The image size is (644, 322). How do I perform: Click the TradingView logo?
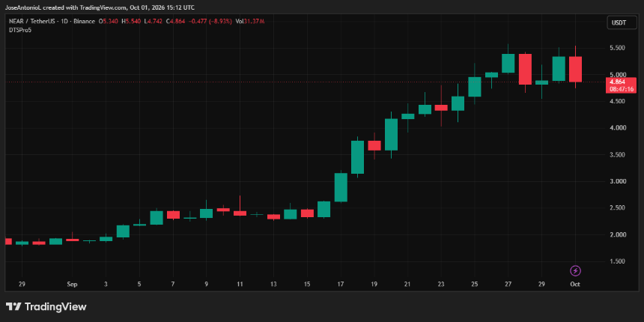point(46,306)
